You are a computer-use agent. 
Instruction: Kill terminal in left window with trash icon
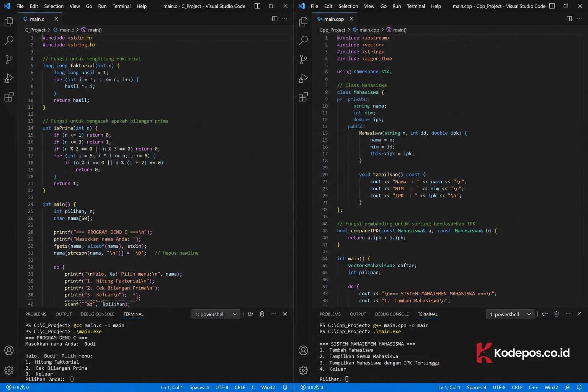pyautogui.click(x=262, y=314)
